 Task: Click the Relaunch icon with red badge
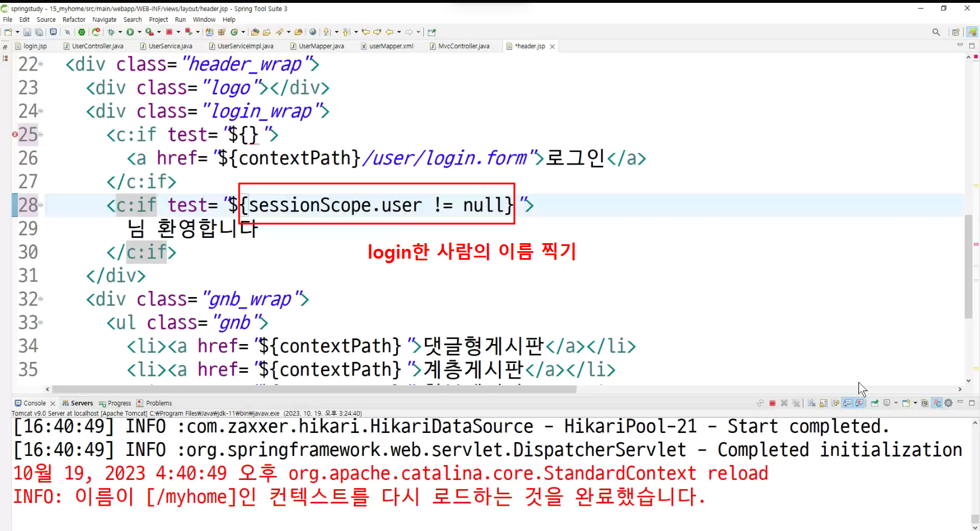pos(96,32)
